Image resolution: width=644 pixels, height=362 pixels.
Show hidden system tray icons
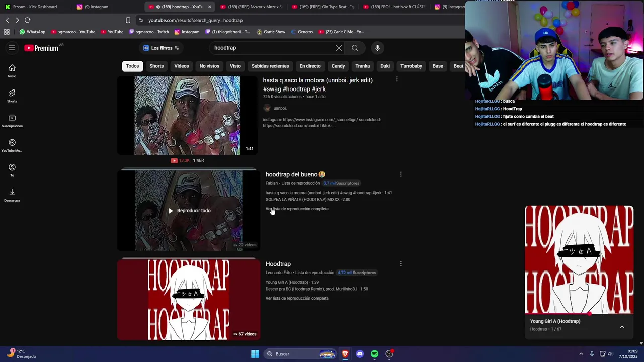pos(581,354)
